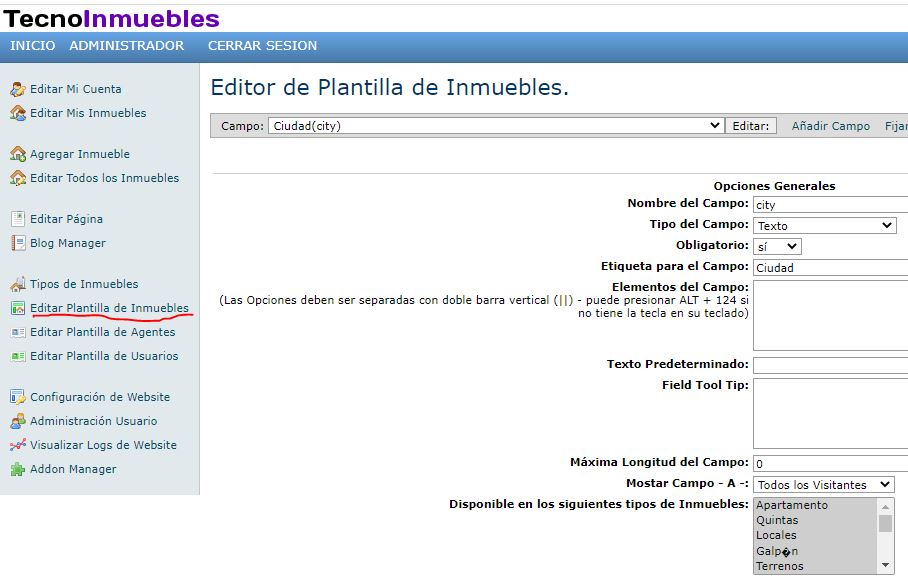This screenshot has width=908, height=578.
Task: Click the property types list scrollbar down arrow
Action: pos(885,566)
